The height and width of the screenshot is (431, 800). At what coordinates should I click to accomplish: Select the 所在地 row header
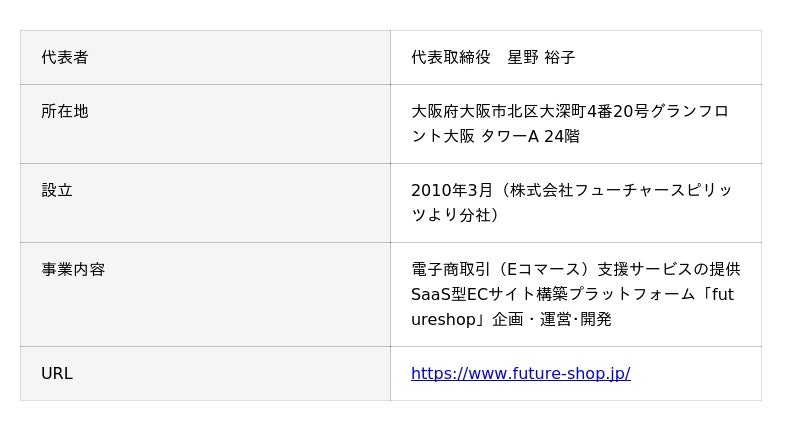click(65, 112)
